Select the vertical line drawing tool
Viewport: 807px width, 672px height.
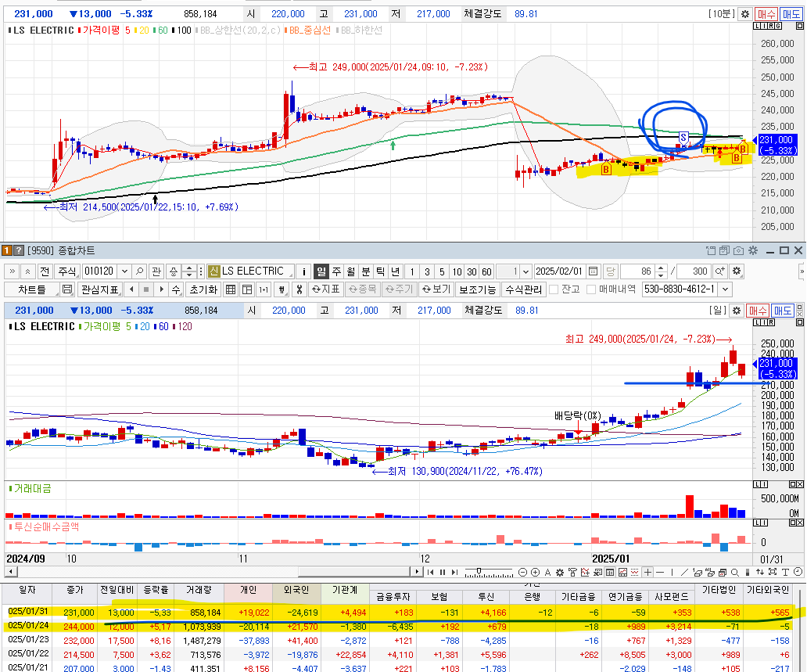(x=672, y=572)
